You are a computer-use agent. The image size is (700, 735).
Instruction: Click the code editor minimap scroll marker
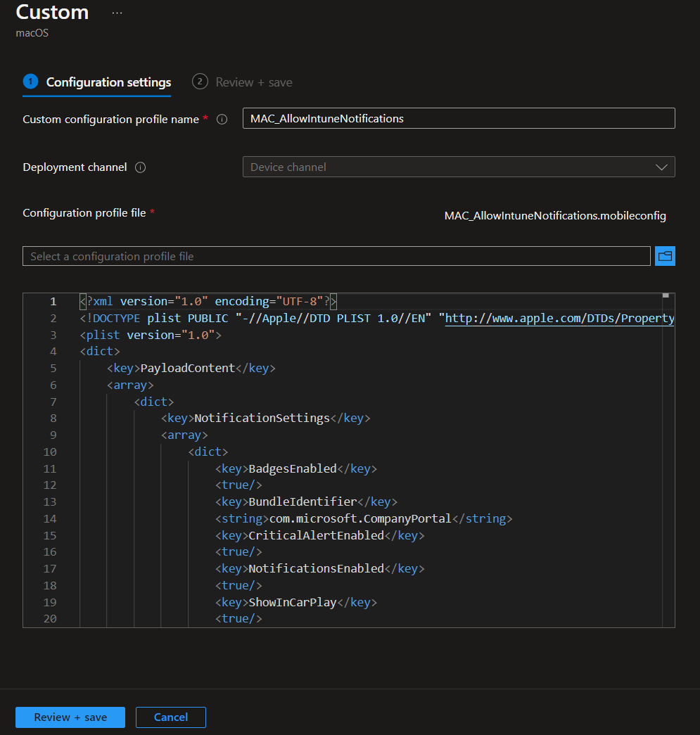pos(666,296)
